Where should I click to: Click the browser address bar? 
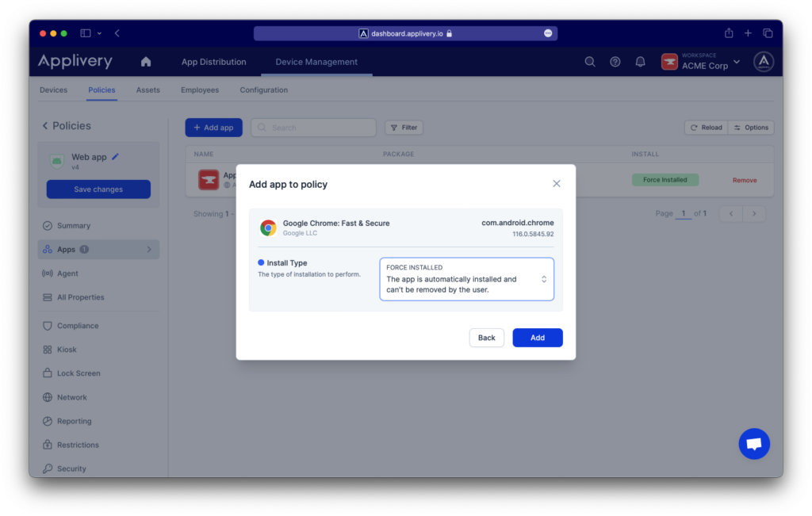pos(405,33)
